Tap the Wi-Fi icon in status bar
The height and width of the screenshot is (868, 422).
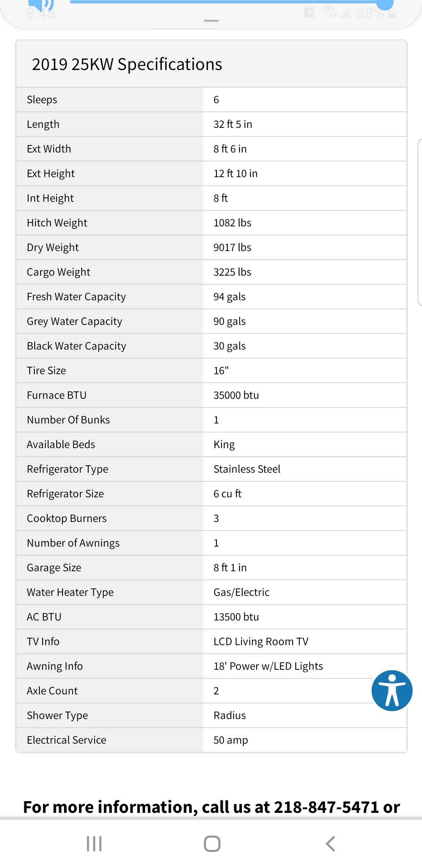pyautogui.click(x=329, y=13)
